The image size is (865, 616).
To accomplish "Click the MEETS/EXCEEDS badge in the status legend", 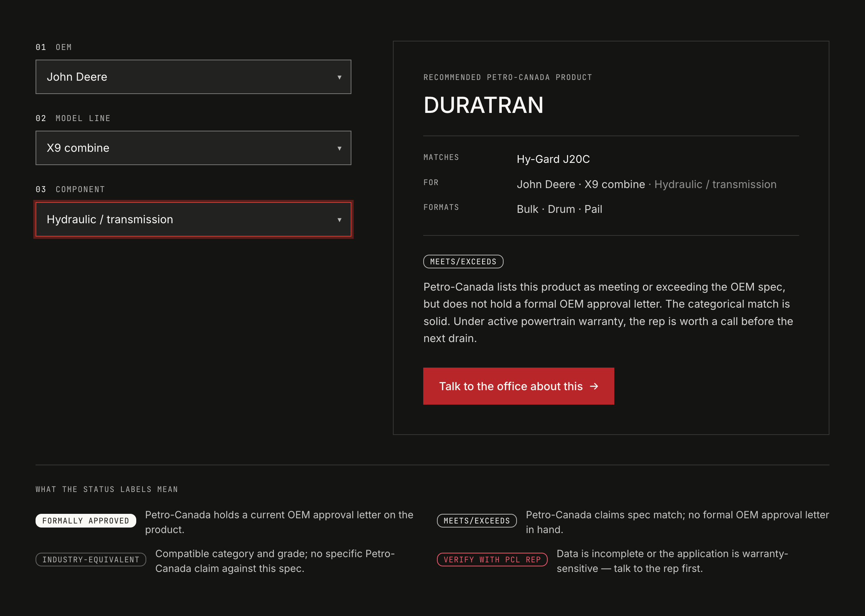I will pos(477,521).
